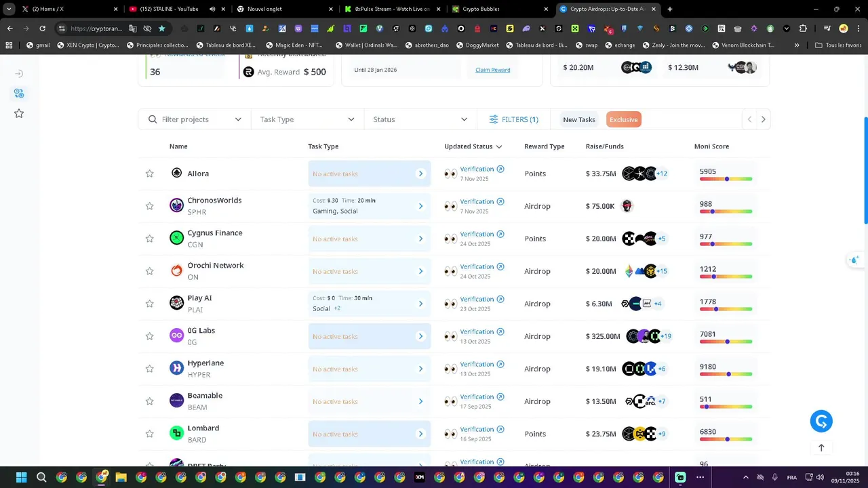Viewport: 868px width, 488px height.
Task: Click Play AI project logo
Action: click(177, 303)
